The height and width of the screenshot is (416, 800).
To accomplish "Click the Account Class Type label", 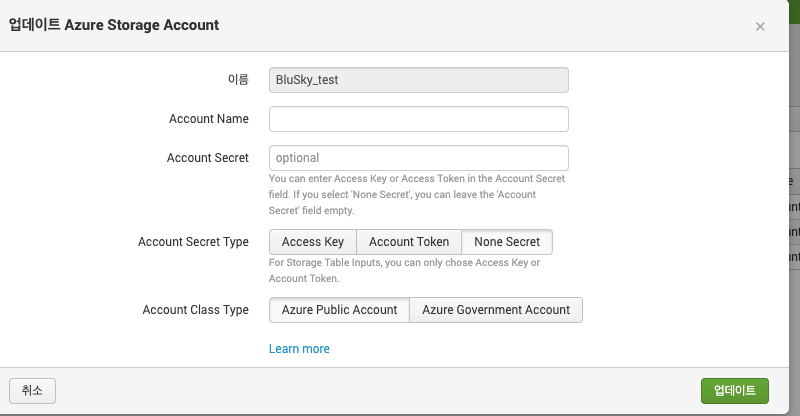I will point(195,310).
